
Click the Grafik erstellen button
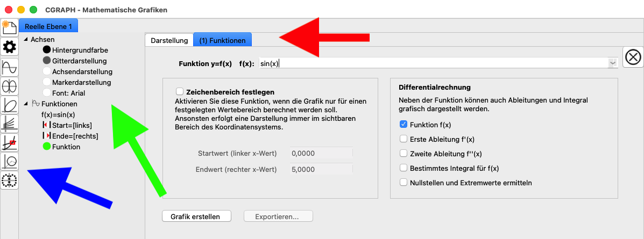[197, 216]
